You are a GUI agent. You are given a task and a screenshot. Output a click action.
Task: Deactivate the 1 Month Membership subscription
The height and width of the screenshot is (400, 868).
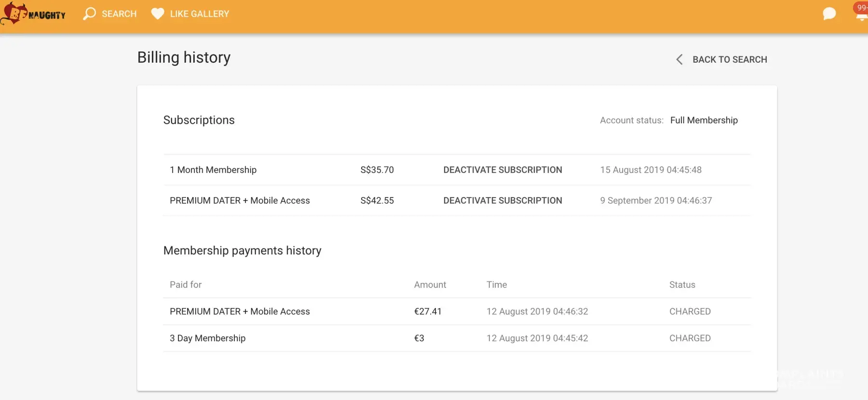tap(502, 170)
